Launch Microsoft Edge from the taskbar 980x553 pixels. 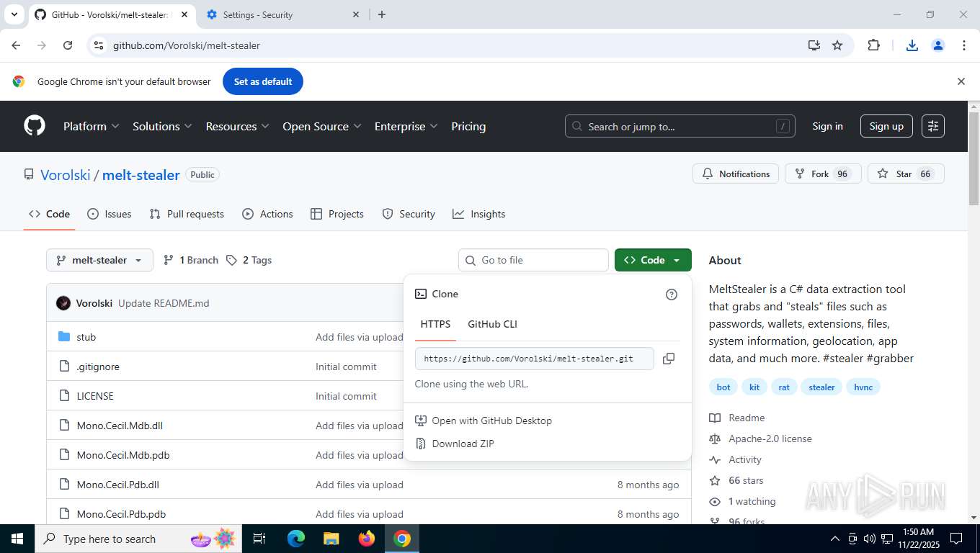tap(296, 539)
